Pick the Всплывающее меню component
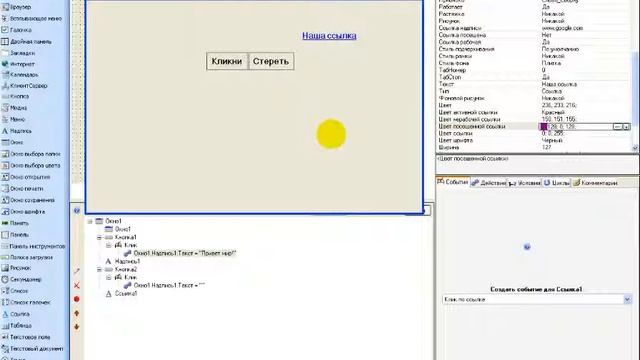This screenshot has width=640, height=360. tap(31, 18)
